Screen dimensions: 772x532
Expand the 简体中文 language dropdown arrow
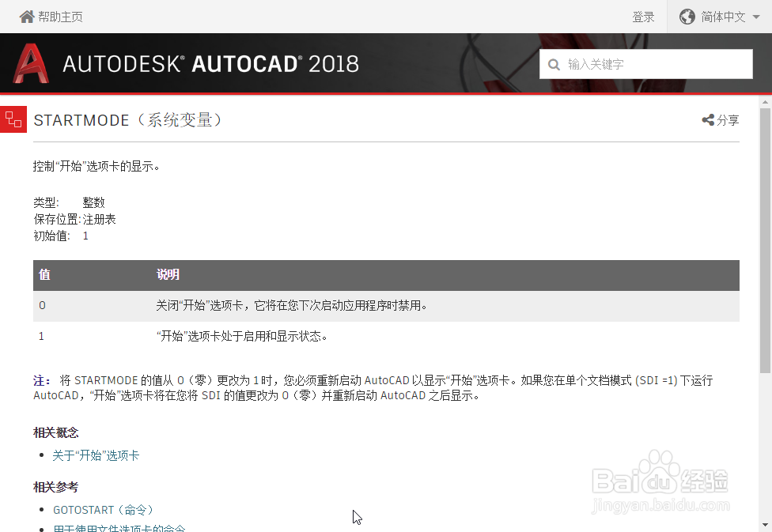[x=755, y=17]
